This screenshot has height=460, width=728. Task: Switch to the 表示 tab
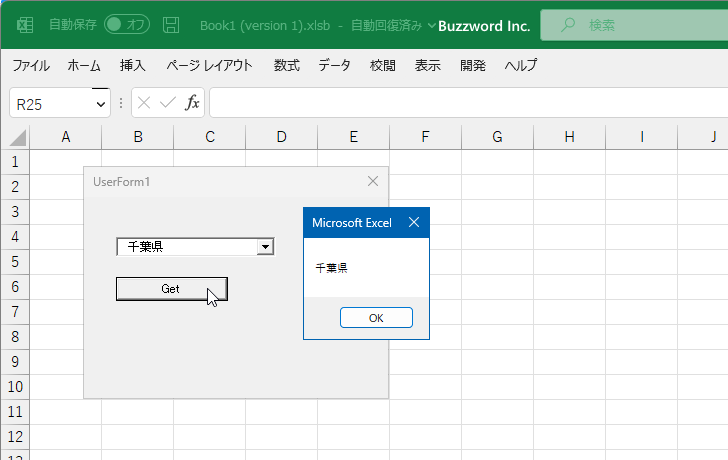[x=428, y=65]
